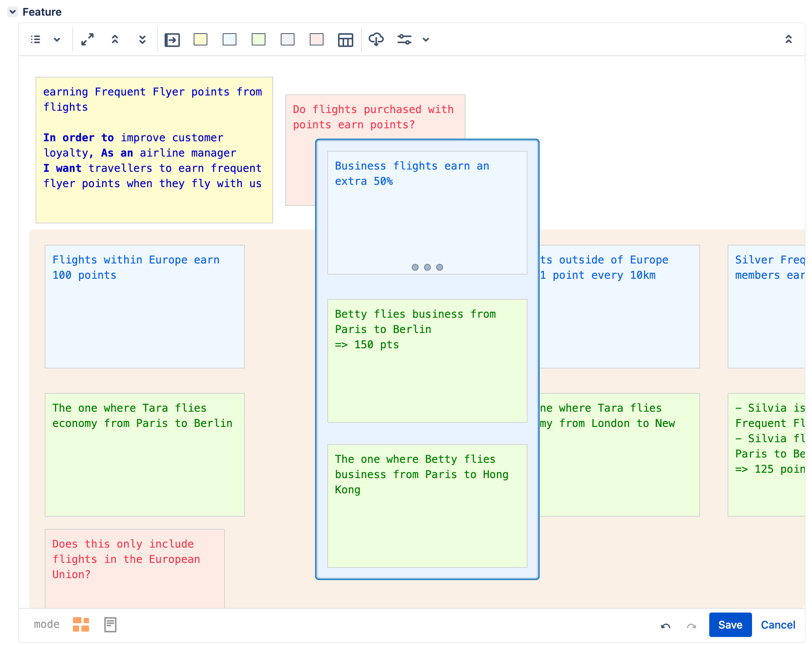812x645 pixels.
Task: Click the expand all double-chevron down icon
Action: point(142,39)
